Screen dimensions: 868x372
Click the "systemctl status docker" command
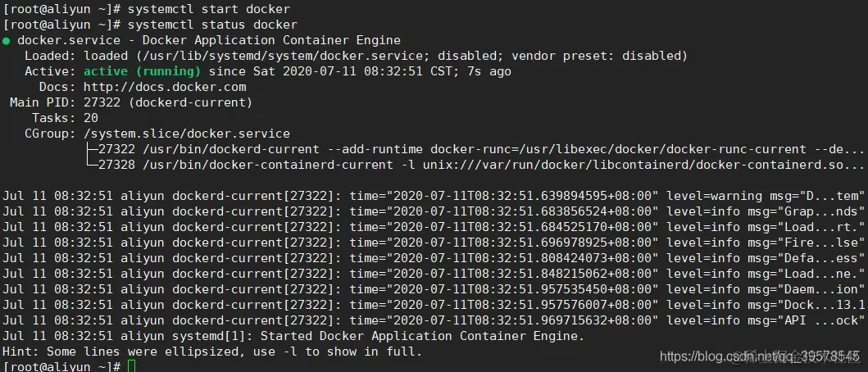tap(212, 25)
